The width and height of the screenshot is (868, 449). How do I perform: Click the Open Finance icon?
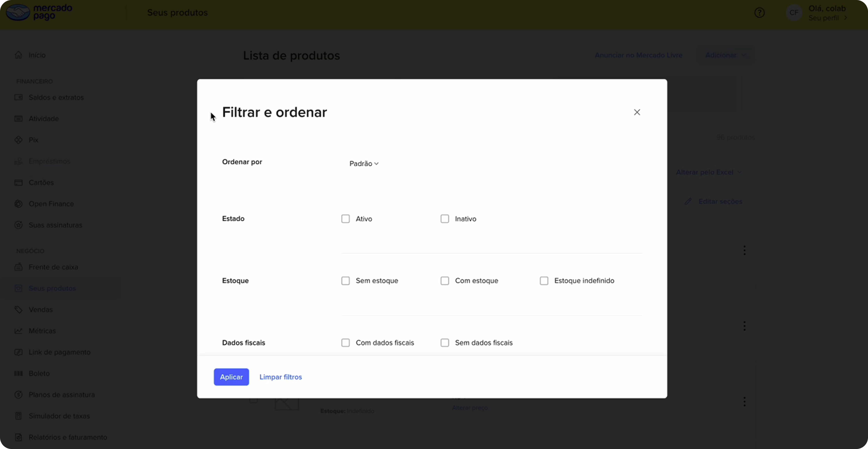(x=18, y=204)
